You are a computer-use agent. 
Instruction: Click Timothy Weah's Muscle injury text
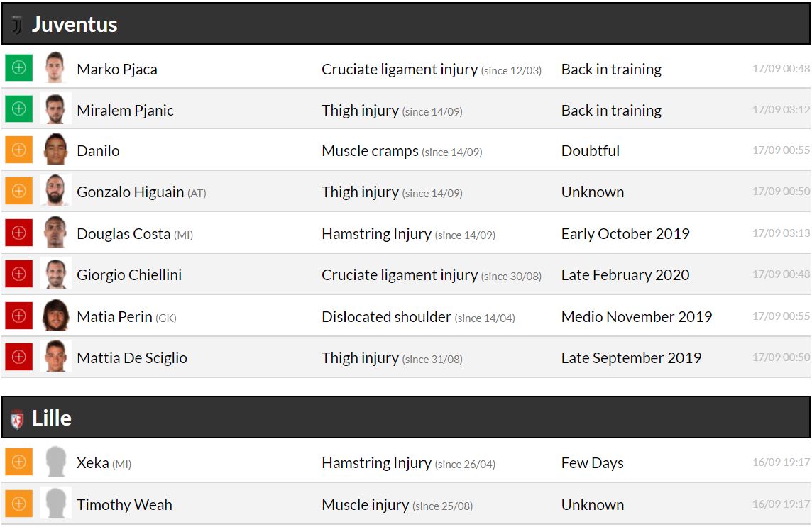pyautogui.click(x=365, y=505)
